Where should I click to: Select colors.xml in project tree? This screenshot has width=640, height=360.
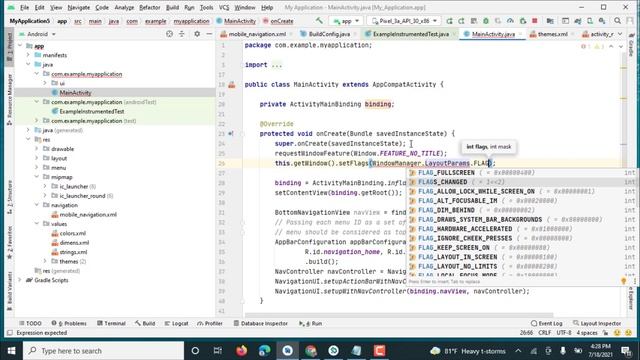coord(72,233)
